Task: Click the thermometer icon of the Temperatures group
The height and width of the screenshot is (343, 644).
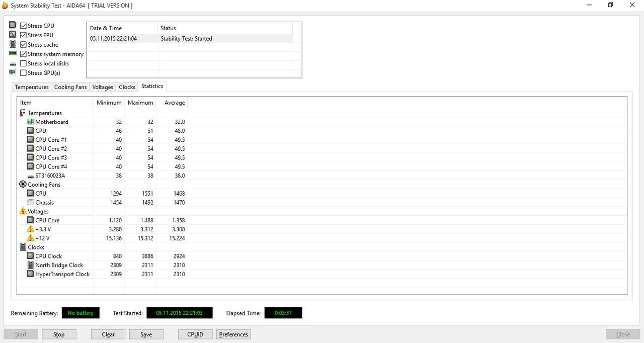Action: click(x=23, y=113)
